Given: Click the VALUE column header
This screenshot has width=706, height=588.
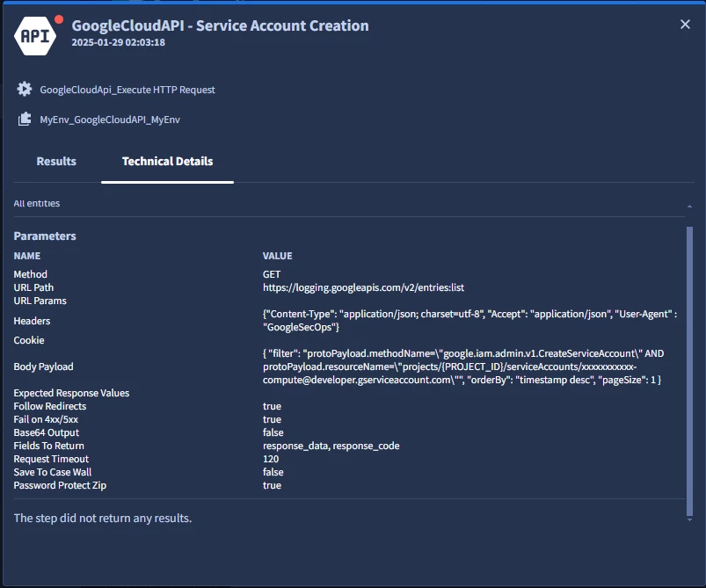Looking at the screenshot, I should click(x=277, y=256).
